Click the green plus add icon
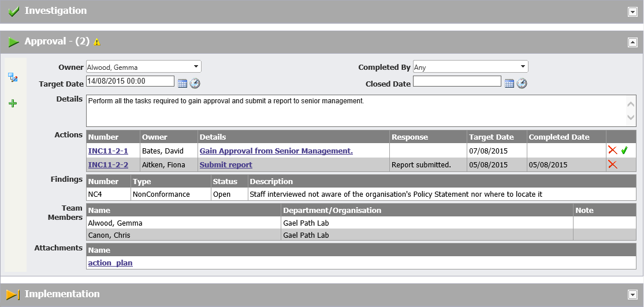644x307 pixels. [13, 103]
